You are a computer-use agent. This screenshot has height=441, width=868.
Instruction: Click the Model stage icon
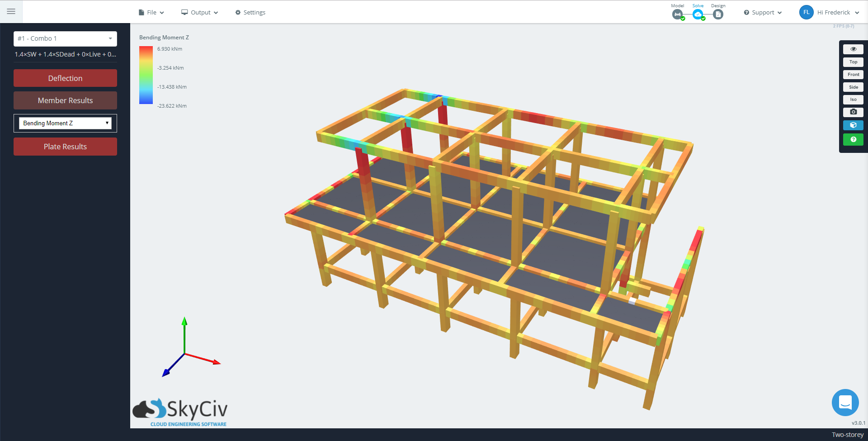point(677,14)
